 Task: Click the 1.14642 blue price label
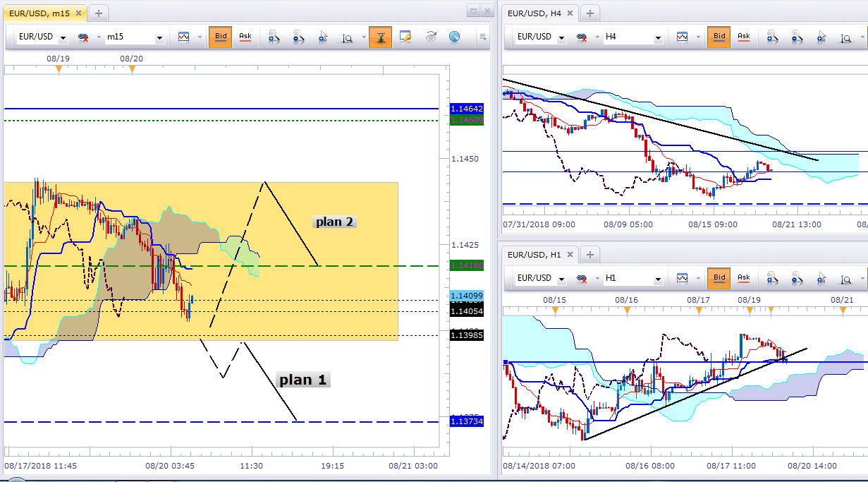click(467, 109)
